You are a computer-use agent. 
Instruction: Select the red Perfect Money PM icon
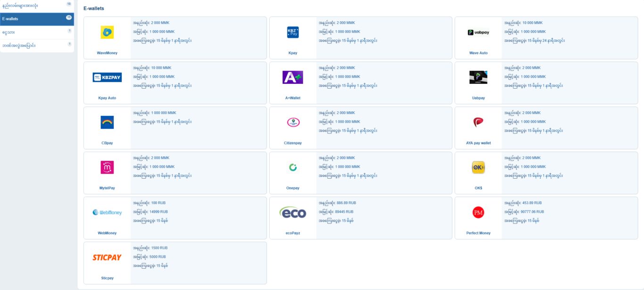click(478, 213)
